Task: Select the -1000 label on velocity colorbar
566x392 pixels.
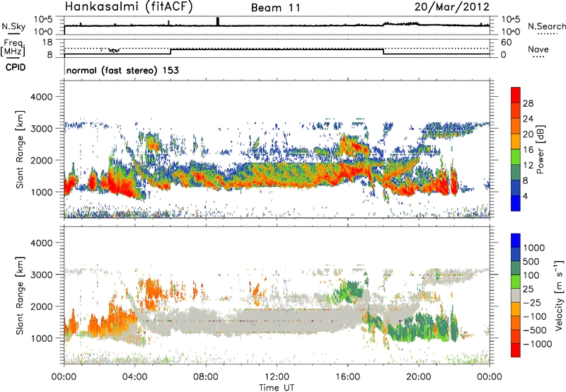Action: coord(537,344)
